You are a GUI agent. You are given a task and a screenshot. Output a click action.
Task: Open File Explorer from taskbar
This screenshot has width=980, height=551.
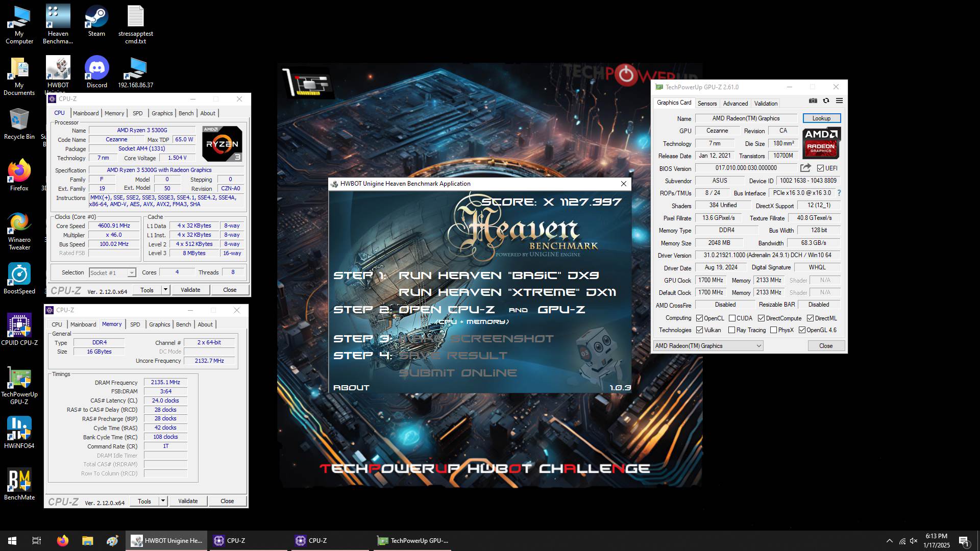pos(87,541)
